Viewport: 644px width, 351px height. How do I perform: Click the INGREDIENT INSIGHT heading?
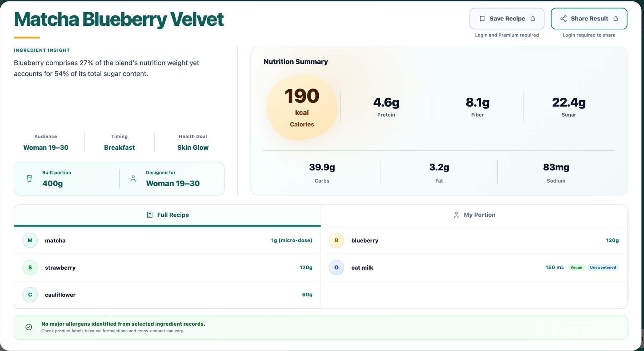(42, 50)
